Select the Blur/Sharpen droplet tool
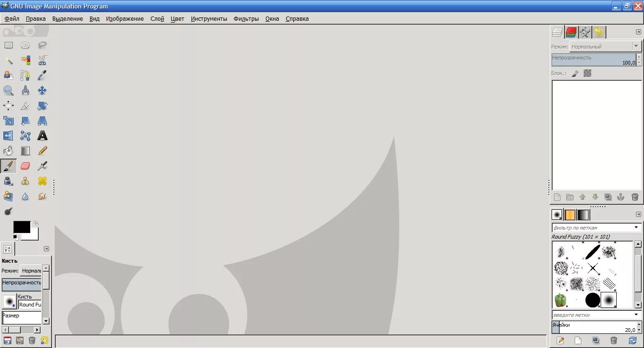Viewport: 644px width, 348px height. click(25, 196)
